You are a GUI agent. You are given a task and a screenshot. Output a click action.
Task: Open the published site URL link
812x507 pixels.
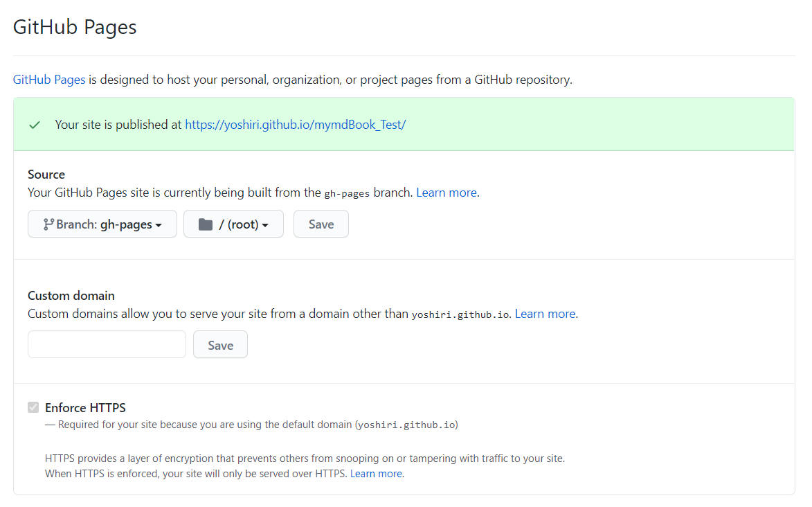pos(295,125)
